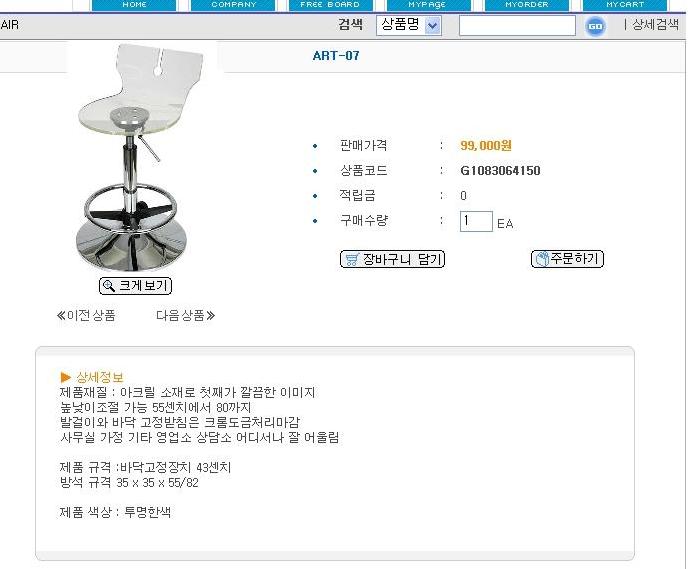
Task: Click the cart icon in 장바구니 담기
Action: pyautogui.click(x=352, y=259)
